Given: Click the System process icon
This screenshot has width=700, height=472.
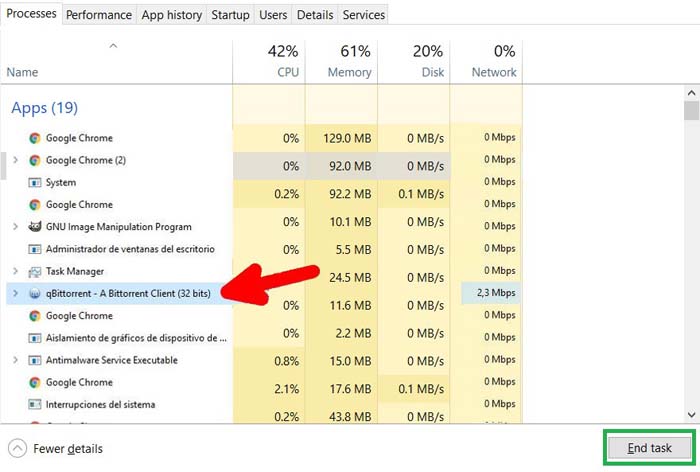Looking at the screenshot, I should pos(35,183).
